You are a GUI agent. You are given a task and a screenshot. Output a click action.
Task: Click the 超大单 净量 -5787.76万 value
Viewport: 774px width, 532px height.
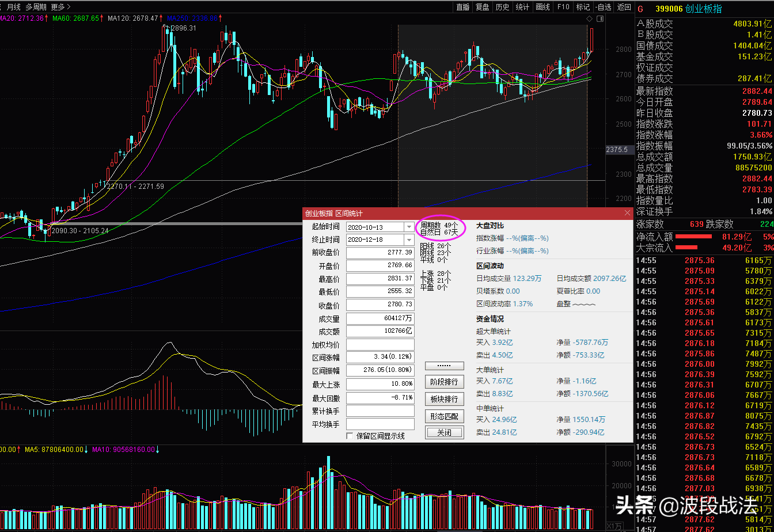coord(591,343)
